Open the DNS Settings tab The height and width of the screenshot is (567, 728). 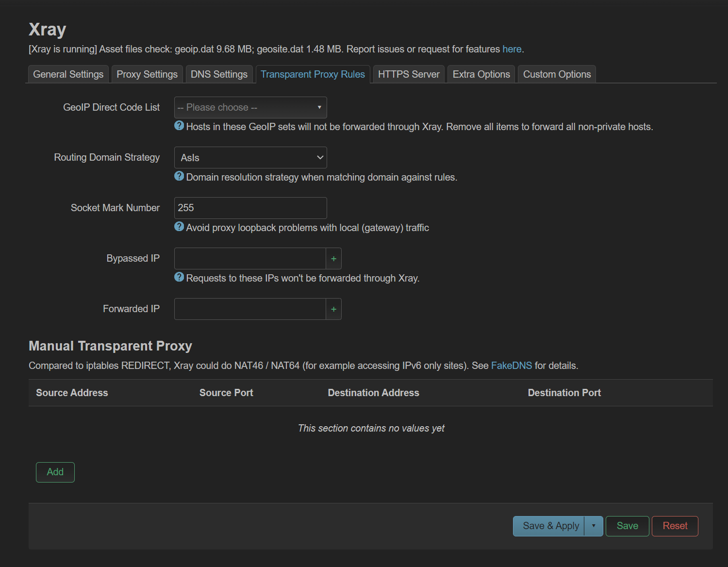point(219,74)
